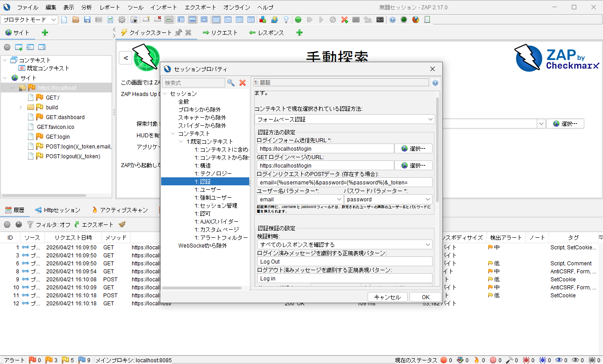Select 1: セッション管理 in the dialog tree

(216, 205)
